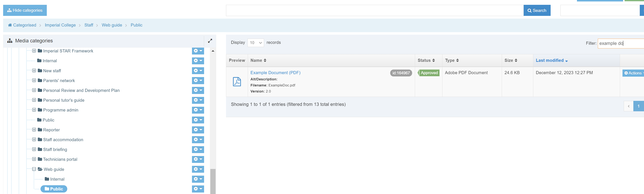Viewport: 644px width, 194px height.
Task: Click the home icon Categorised breadcrumb
Action: pos(22,25)
